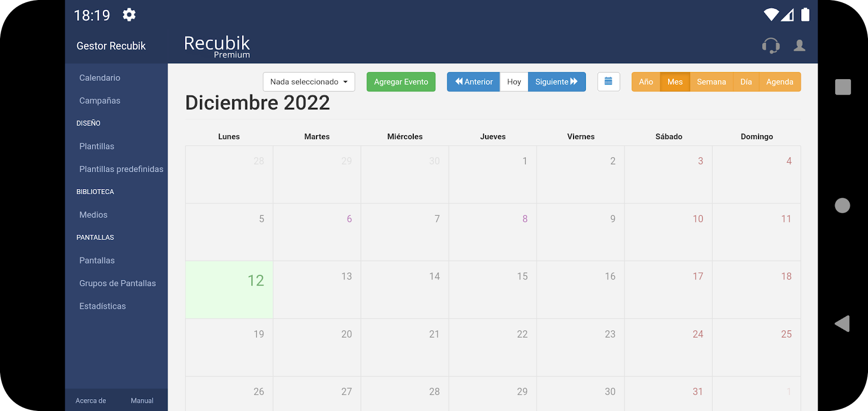The height and width of the screenshot is (411, 868).
Task: Open Medios in the sidebar
Action: [x=94, y=215]
